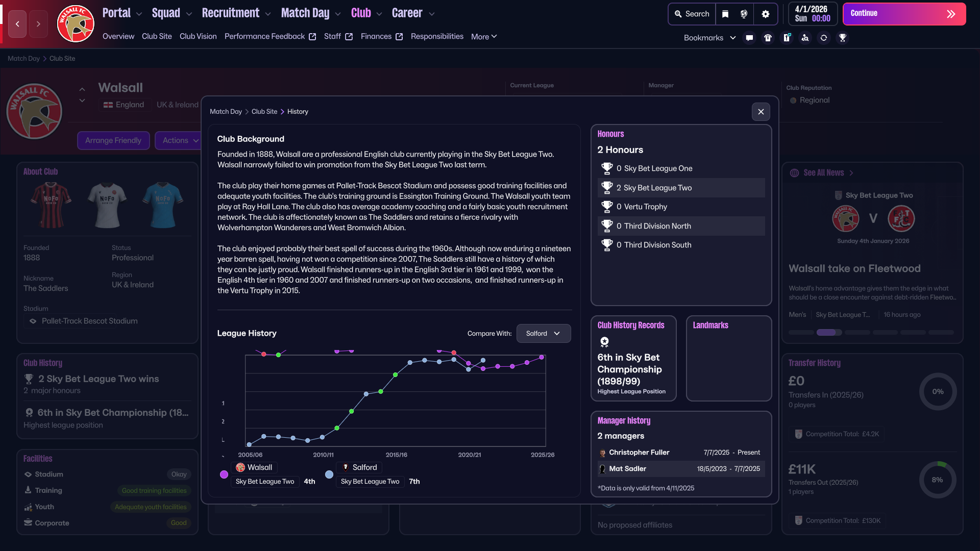
Task: Open the messages speech bubble shortcut
Action: 749,38
